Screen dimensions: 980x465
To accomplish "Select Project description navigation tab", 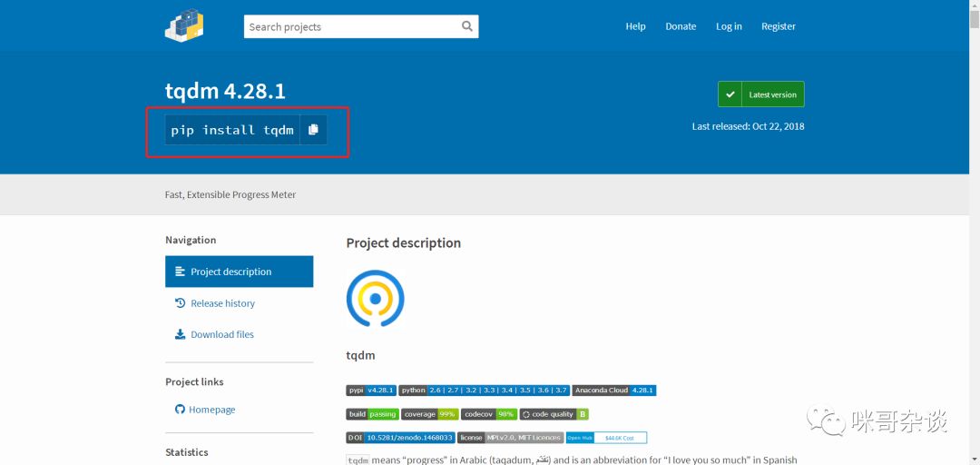I will point(240,272).
